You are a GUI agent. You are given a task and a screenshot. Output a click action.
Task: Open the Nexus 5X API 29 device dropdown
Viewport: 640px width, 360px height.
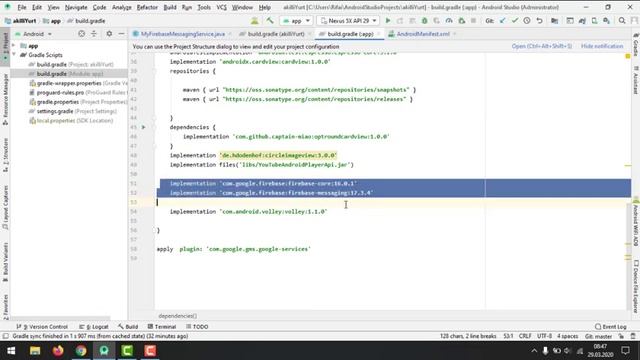pos(348,21)
